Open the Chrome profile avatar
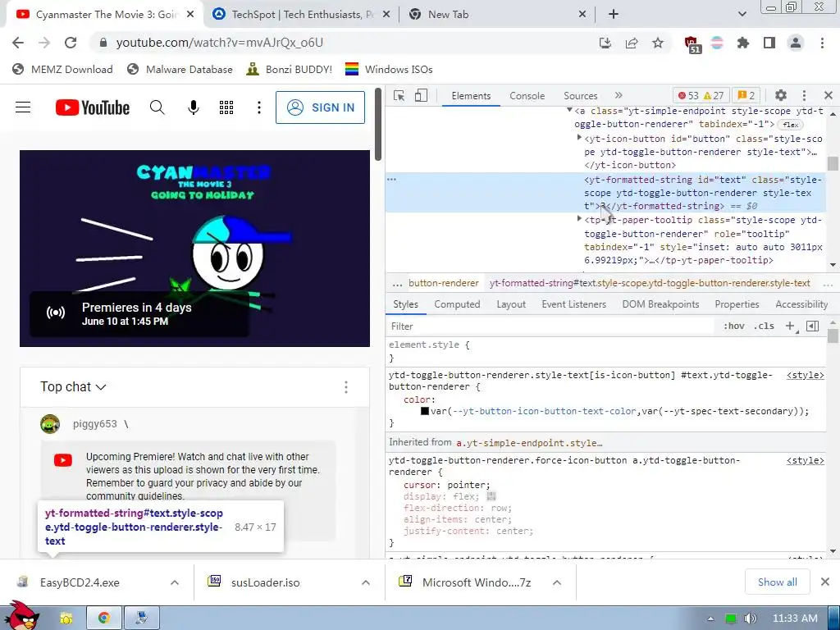840x630 pixels. pyautogui.click(x=796, y=43)
